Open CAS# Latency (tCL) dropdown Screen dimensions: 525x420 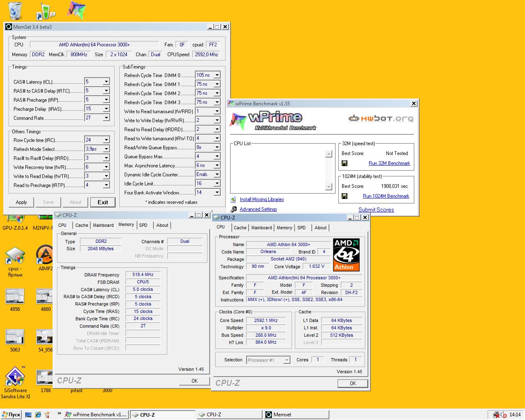coord(106,82)
